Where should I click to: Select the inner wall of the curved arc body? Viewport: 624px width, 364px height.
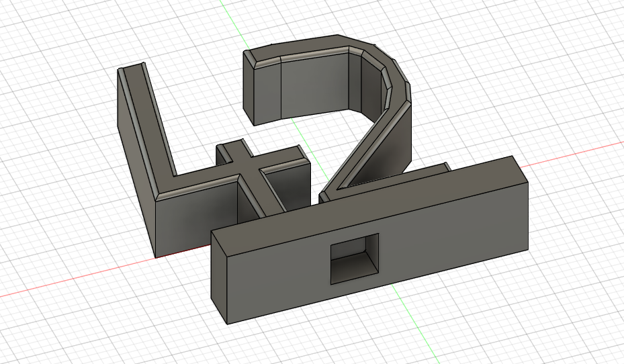(x=314, y=85)
